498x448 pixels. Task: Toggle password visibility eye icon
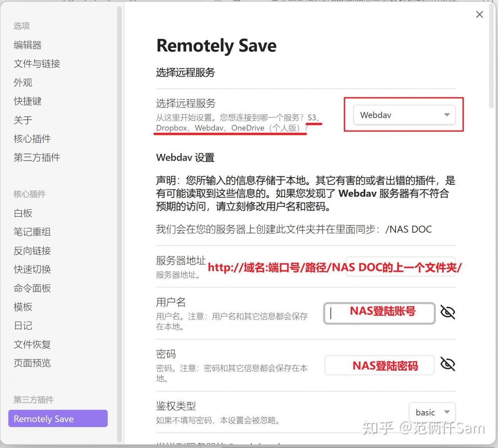(x=448, y=364)
